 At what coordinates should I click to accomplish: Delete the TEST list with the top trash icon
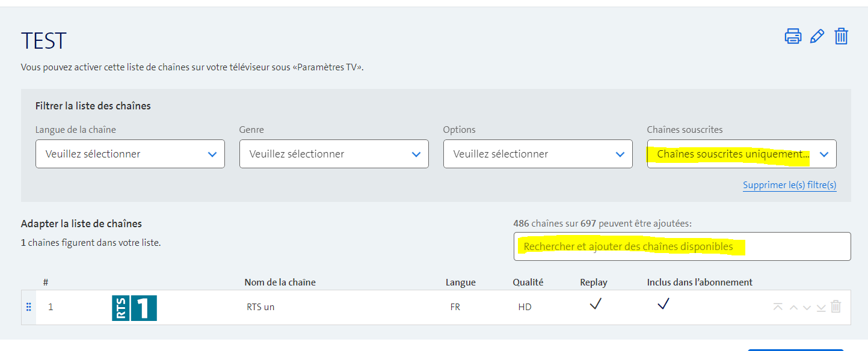click(841, 37)
